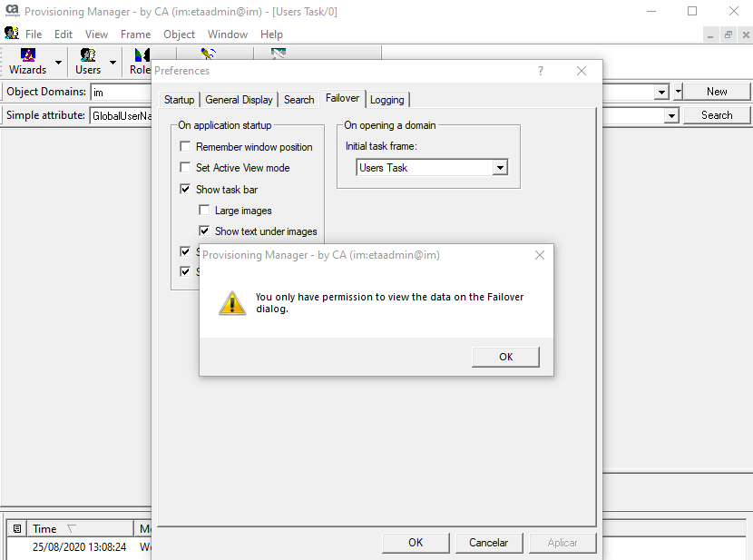753x560 pixels.
Task: Click the Object Domains input field
Action: (x=121, y=93)
